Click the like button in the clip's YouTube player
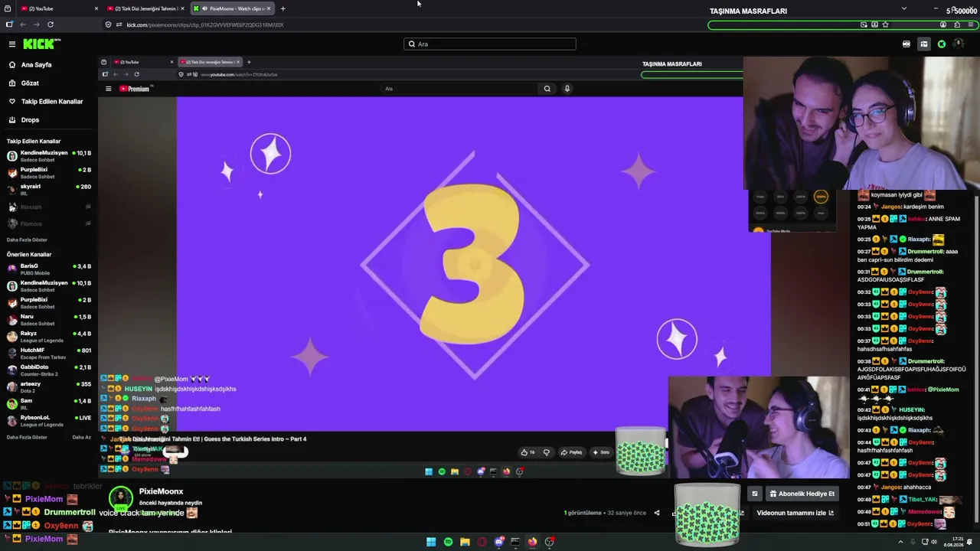The height and width of the screenshot is (551, 980). [x=528, y=452]
